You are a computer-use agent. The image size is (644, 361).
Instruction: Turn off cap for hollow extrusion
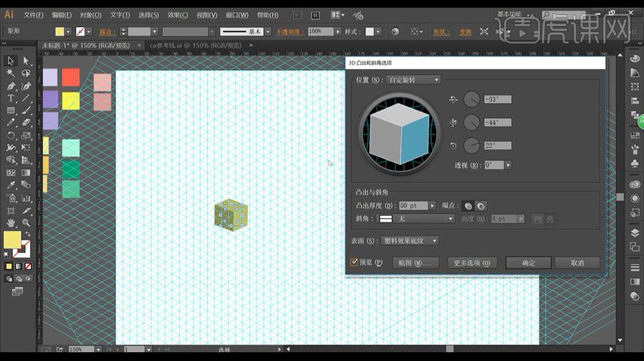tap(481, 206)
